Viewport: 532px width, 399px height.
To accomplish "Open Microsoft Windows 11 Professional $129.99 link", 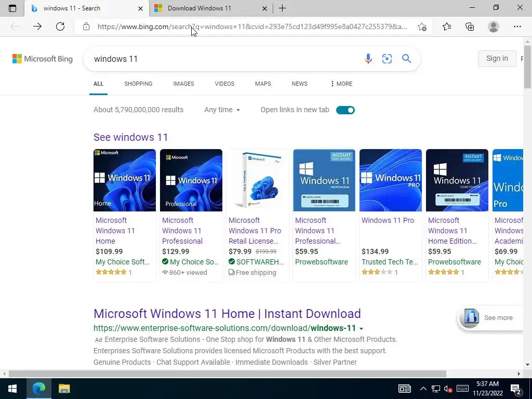I will pos(182,231).
